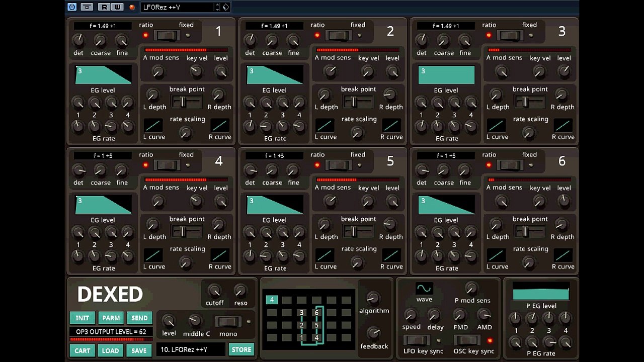The image size is (644, 362).
Task: Click operator 2 L curve icon
Action: [325, 125]
